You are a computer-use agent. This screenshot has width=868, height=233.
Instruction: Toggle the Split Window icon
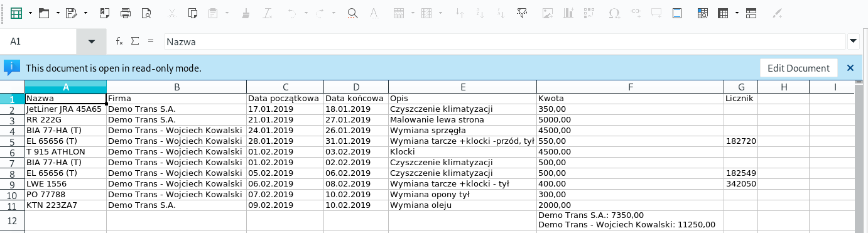tap(751, 13)
